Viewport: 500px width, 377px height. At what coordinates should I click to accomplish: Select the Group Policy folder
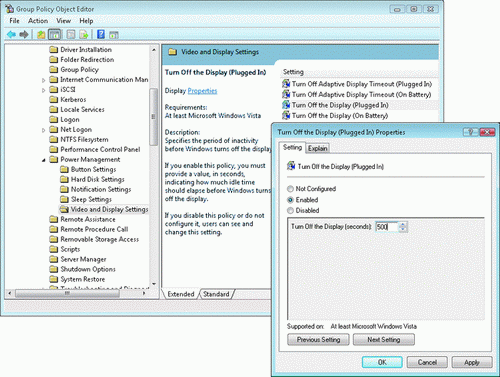click(x=74, y=70)
